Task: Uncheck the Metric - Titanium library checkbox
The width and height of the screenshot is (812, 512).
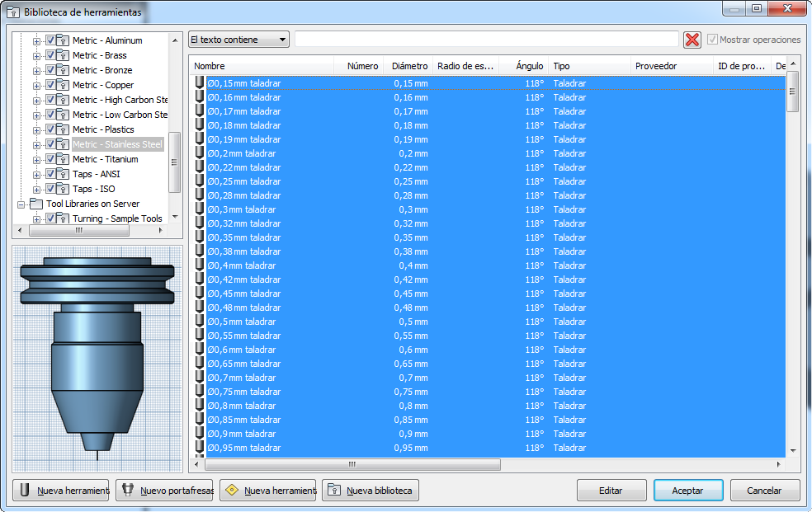Action: tap(51, 159)
